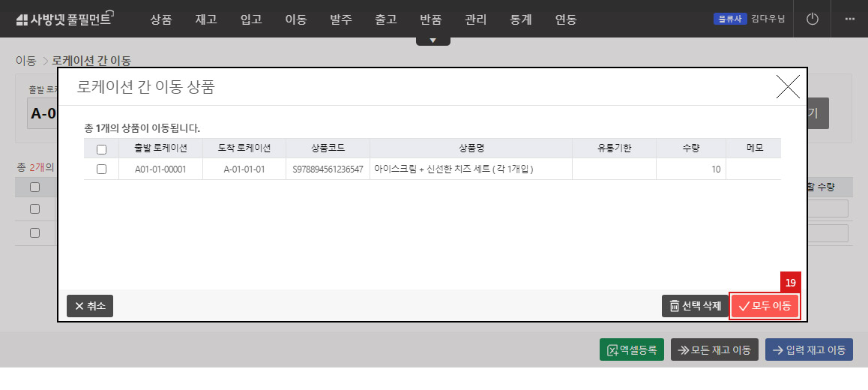This screenshot has height=390, width=868.
Task: Open the 관리 menu
Action: pos(476,19)
